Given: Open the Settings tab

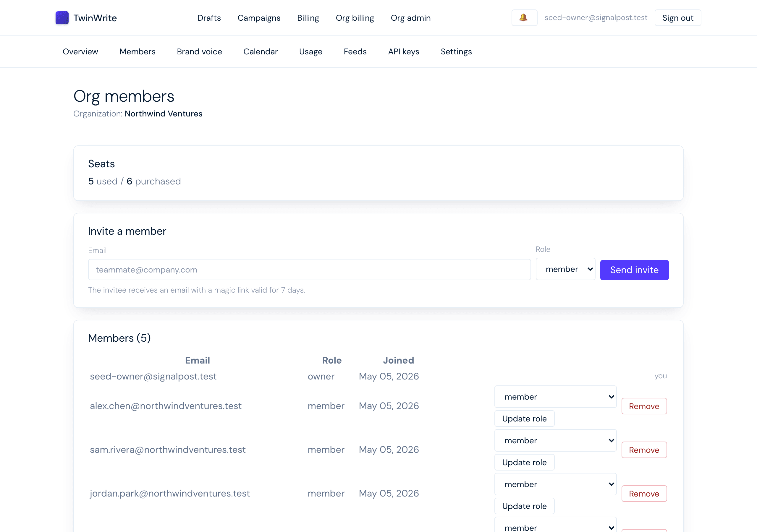Looking at the screenshot, I should click(456, 52).
